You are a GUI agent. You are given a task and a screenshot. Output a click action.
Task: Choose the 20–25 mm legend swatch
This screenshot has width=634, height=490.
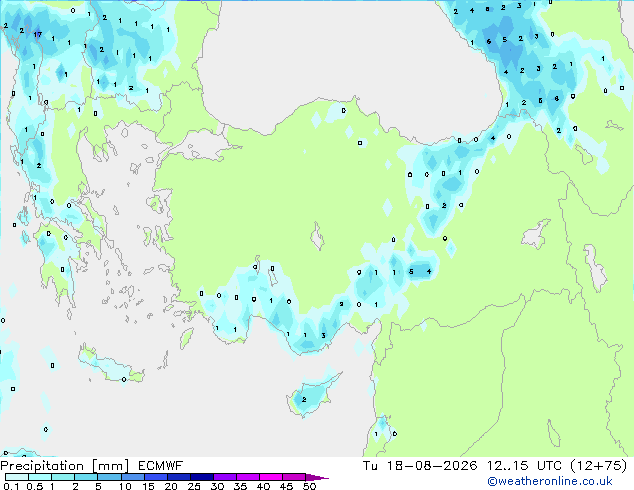pyautogui.click(x=178, y=477)
